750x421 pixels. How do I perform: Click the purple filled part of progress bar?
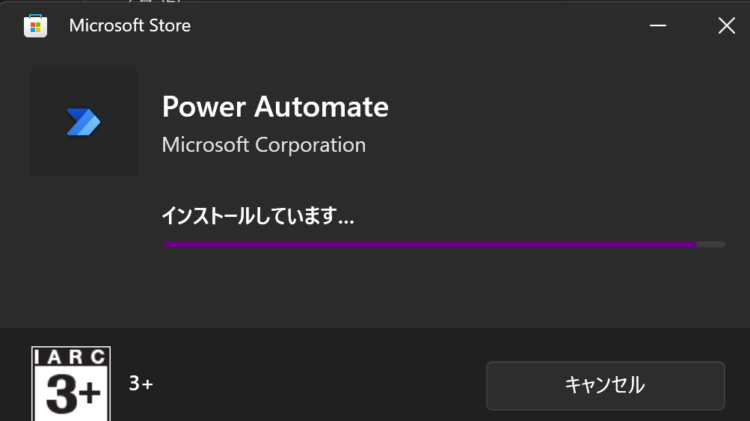tap(430, 244)
